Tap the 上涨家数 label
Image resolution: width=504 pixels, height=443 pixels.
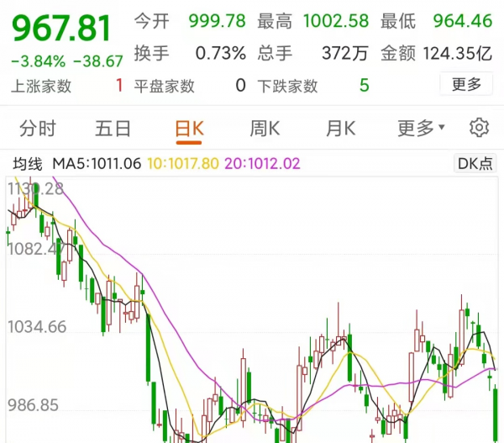(x=41, y=87)
